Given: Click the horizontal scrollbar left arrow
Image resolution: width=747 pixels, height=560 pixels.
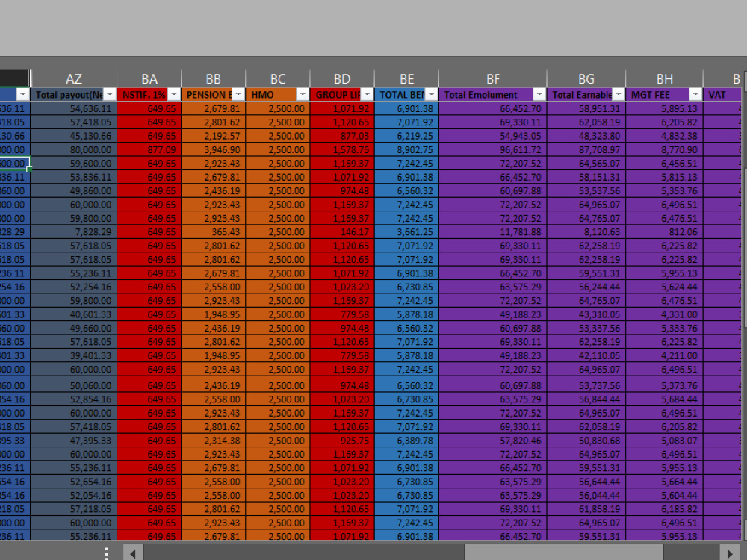Looking at the screenshot, I should (133, 553).
